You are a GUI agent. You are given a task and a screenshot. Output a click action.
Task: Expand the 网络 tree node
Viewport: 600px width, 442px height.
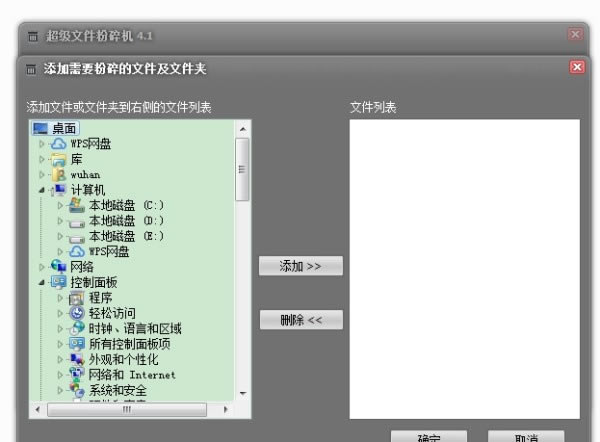(x=42, y=267)
